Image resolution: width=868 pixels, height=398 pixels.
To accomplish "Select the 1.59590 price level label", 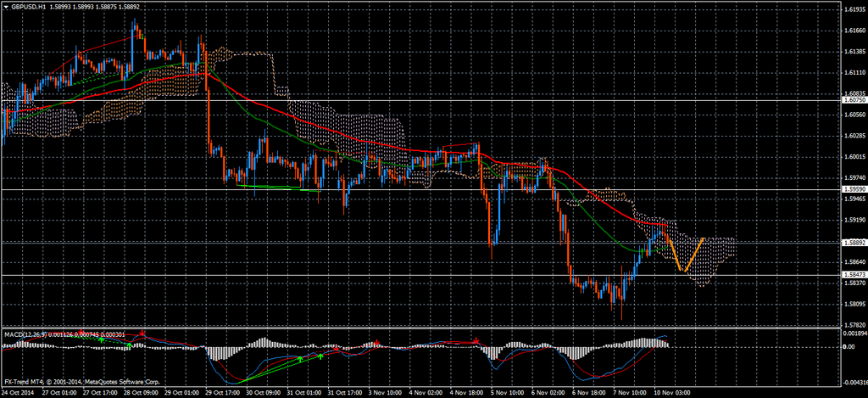I will pos(854,189).
